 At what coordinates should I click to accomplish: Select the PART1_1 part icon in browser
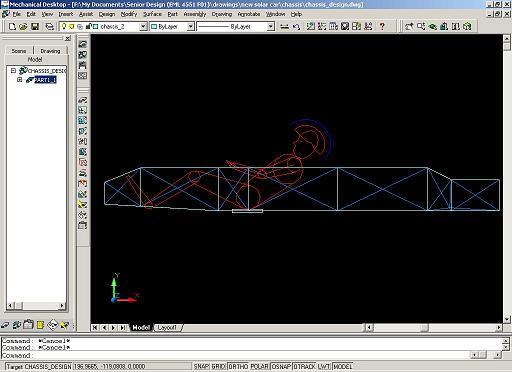pos(30,80)
